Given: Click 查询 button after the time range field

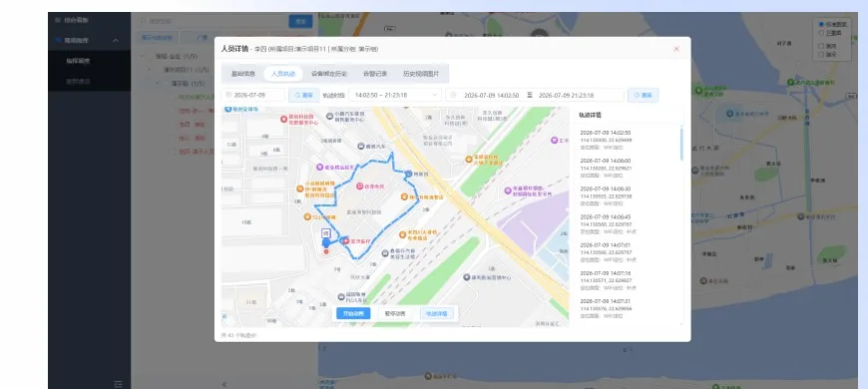Looking at the screenshot, I should point(644,95).
